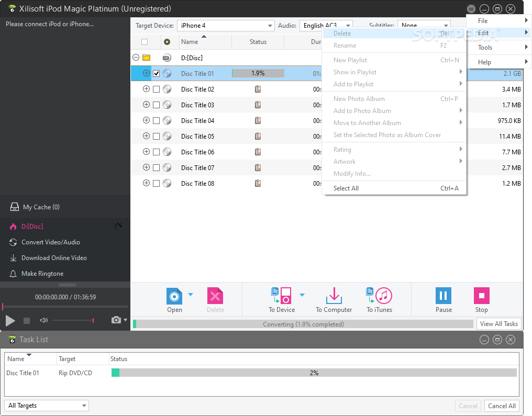The height and width of the screenshot is (416, 532).
Task: Adjust the preview volume slider
Action: coord(73,320)
